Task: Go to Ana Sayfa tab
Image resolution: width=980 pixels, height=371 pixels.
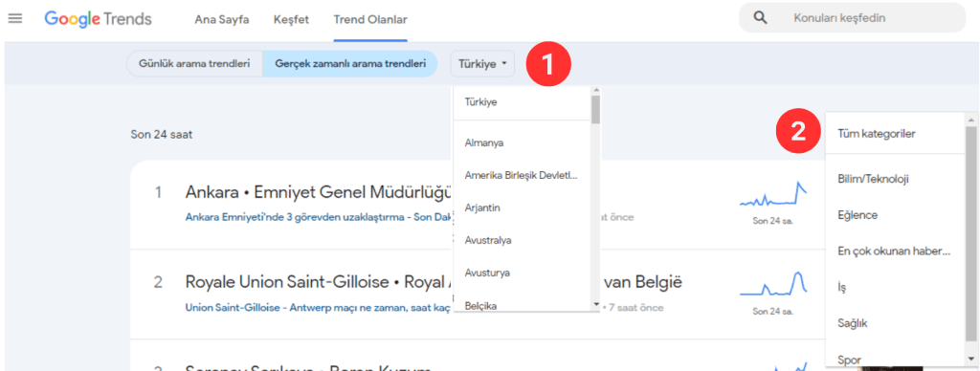Action: (222, 19)
